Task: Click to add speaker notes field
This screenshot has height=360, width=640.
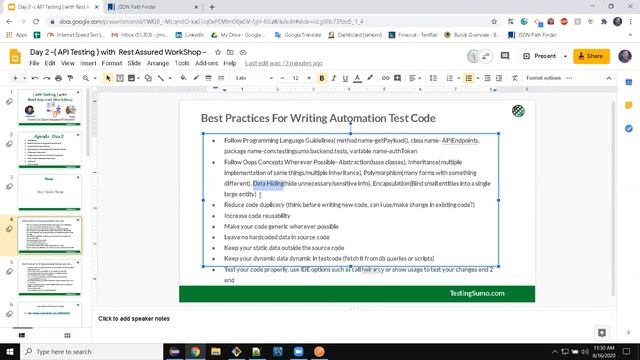Action: click(x=134, y=318)
